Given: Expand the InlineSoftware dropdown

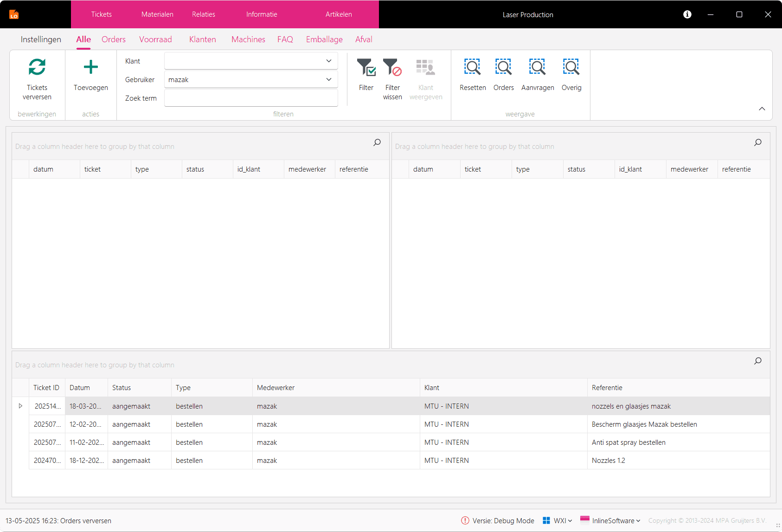Looking at the screenshot, I should click(638, 521).
